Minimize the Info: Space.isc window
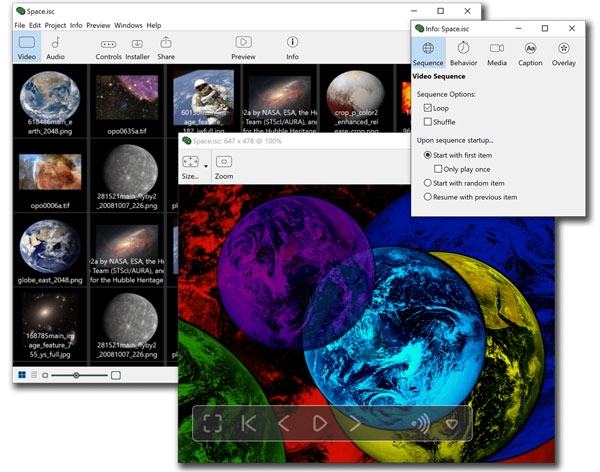 [x=518, y=28]
